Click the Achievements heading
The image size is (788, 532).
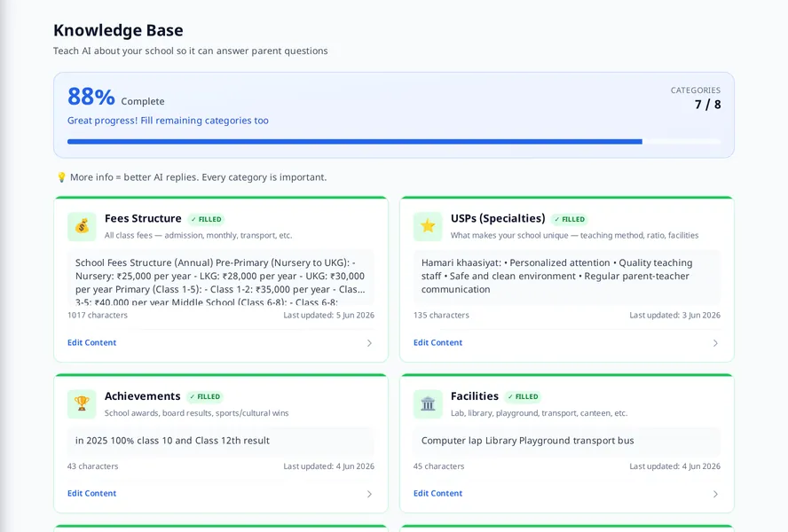142,396
